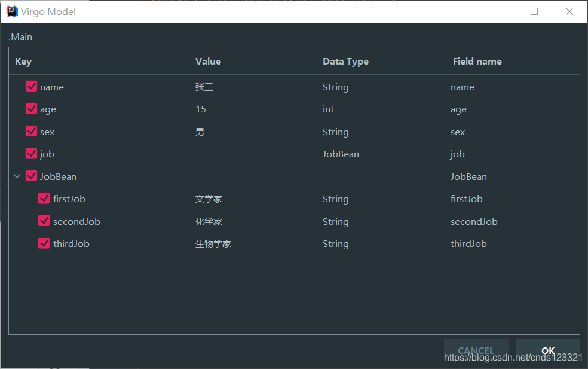Click the Data Type column header

click(x=345, y=61)
